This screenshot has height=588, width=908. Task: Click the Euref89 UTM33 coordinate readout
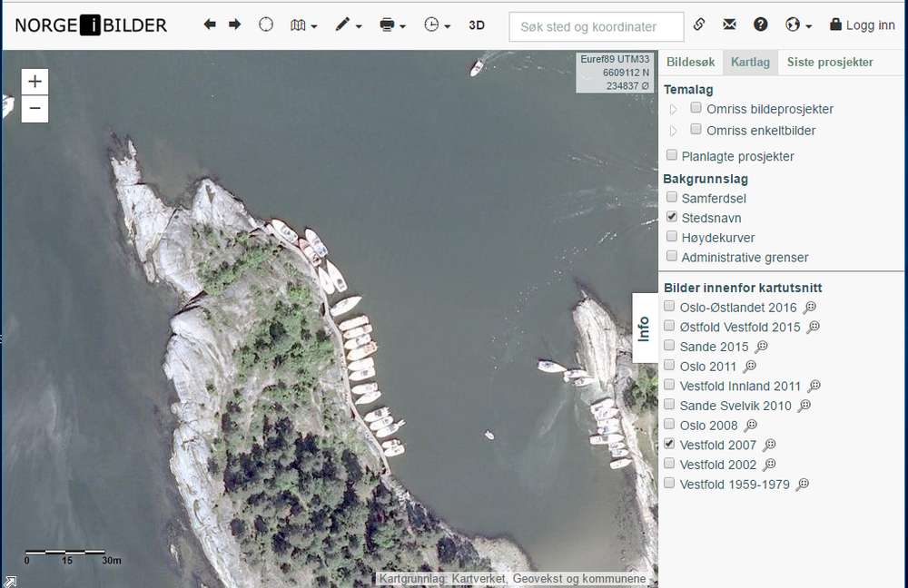[616, 73]
